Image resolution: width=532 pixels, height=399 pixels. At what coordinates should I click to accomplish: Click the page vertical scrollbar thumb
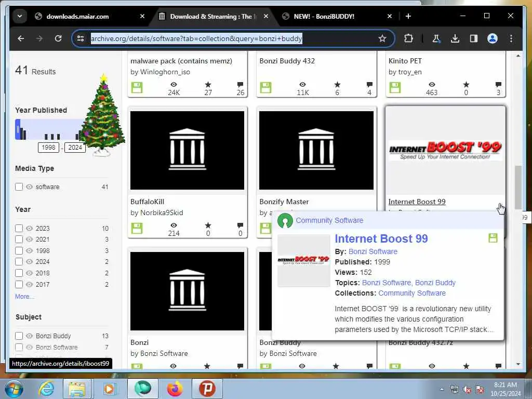pyautogui.click(x=518, y=187)
